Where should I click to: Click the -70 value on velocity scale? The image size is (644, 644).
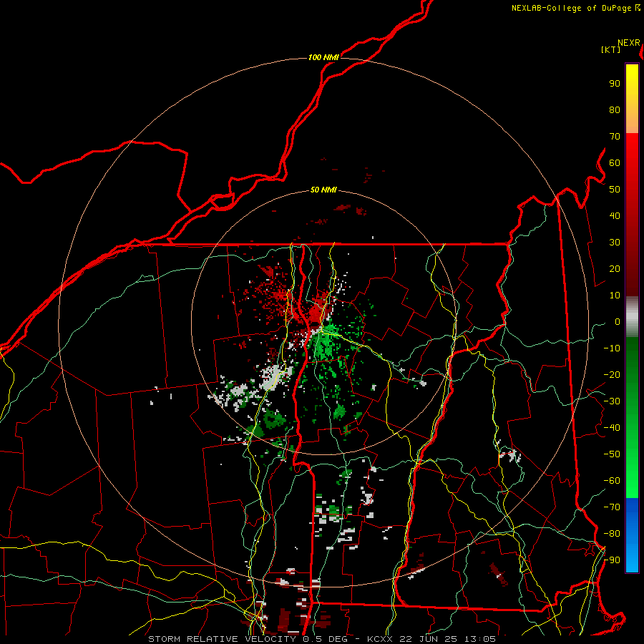tap(612, 507)
